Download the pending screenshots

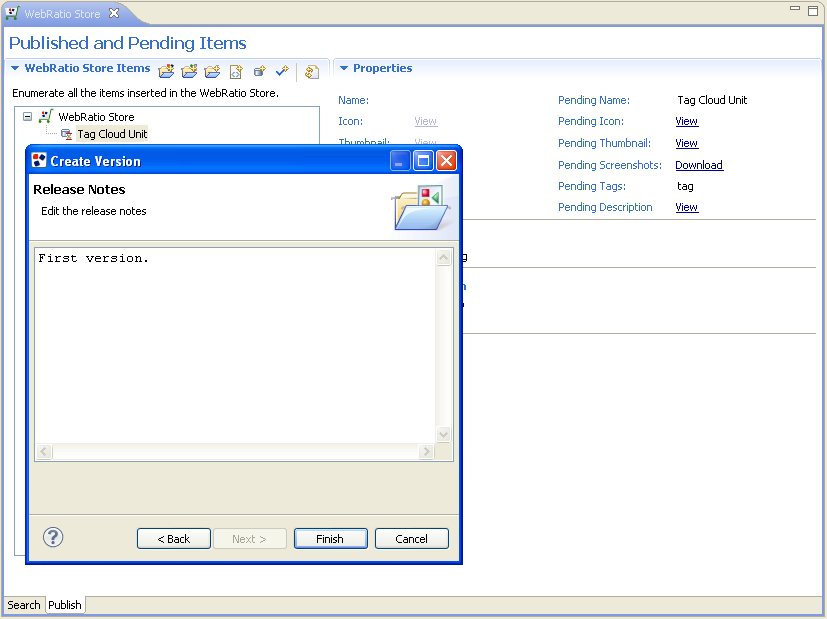point(699,165)
